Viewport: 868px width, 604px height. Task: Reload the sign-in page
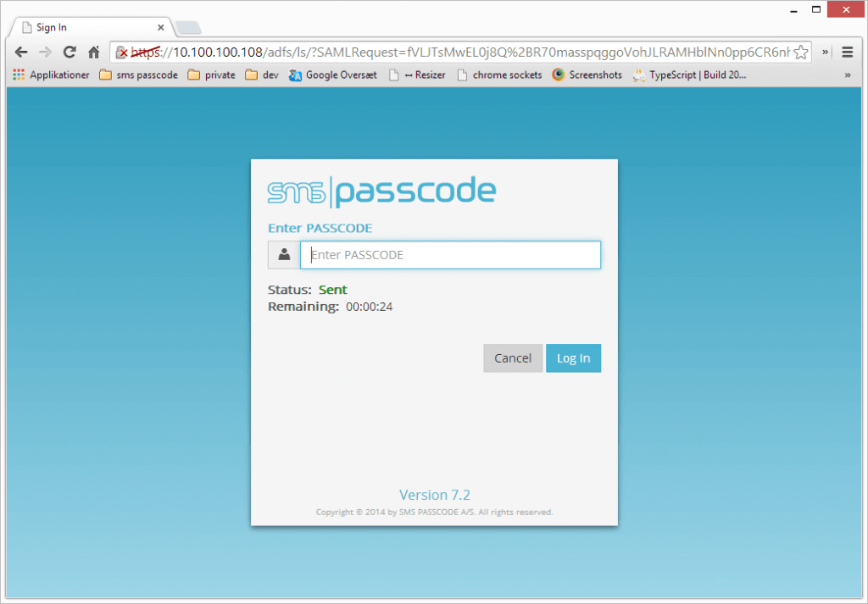[x=70, y=52]
